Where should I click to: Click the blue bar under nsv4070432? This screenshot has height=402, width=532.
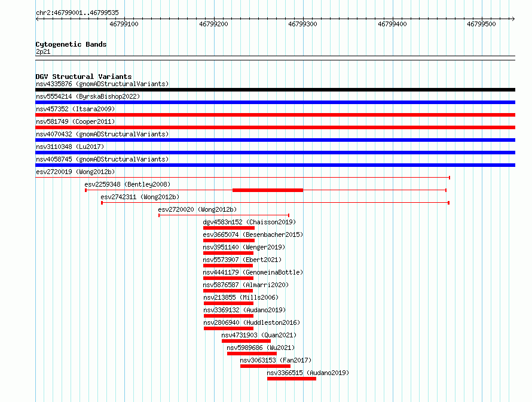pyautogui.click(x=275, y=140)
